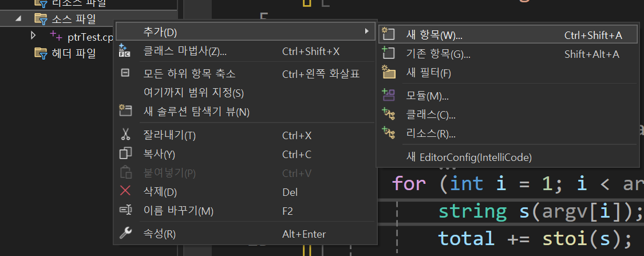Screen dimensions: 644x256
Task: Click the module icon beside 모듈(M)
Action: coord(388,95)
